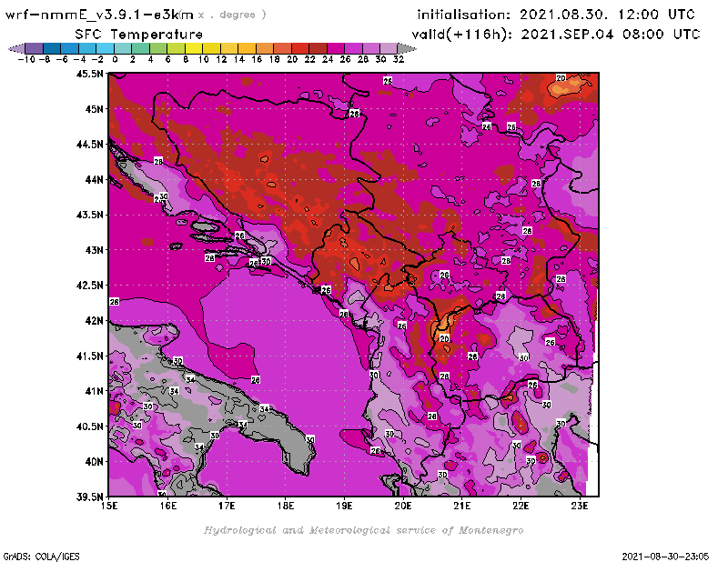
Task: Pick the orange swatch between 14 and 16
Action: [247, 49]
